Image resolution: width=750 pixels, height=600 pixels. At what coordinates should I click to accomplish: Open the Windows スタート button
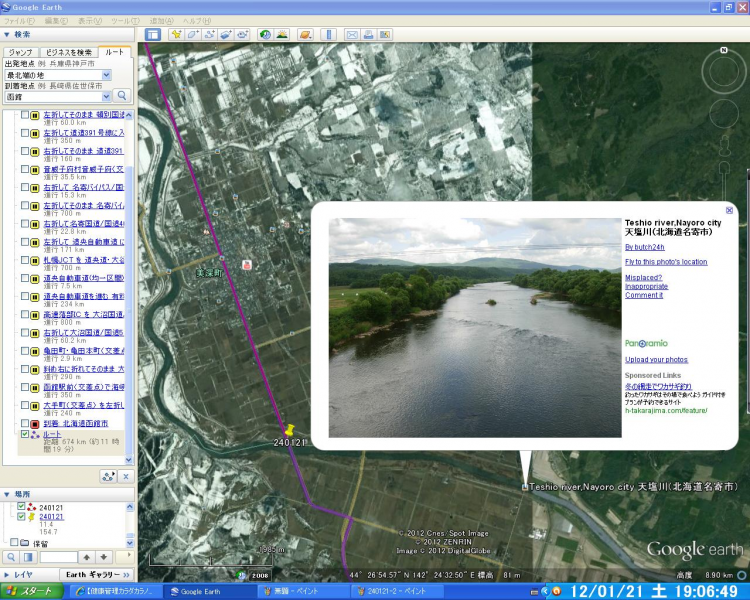32,591
